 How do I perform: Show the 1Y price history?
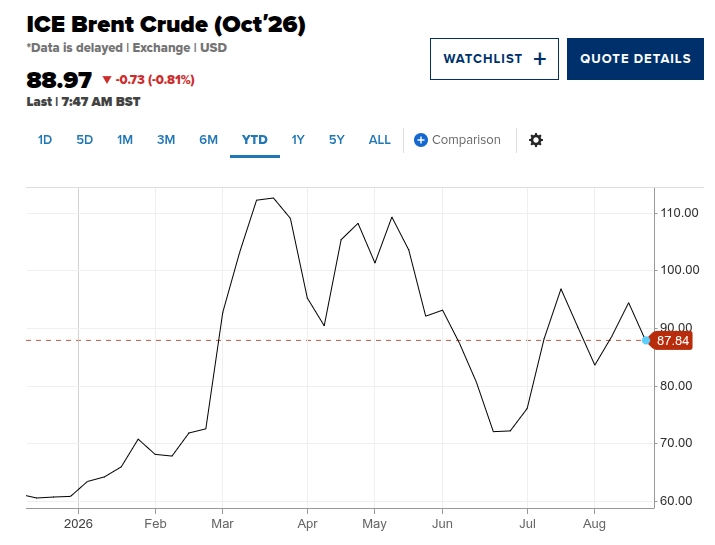tap(298, 140)
